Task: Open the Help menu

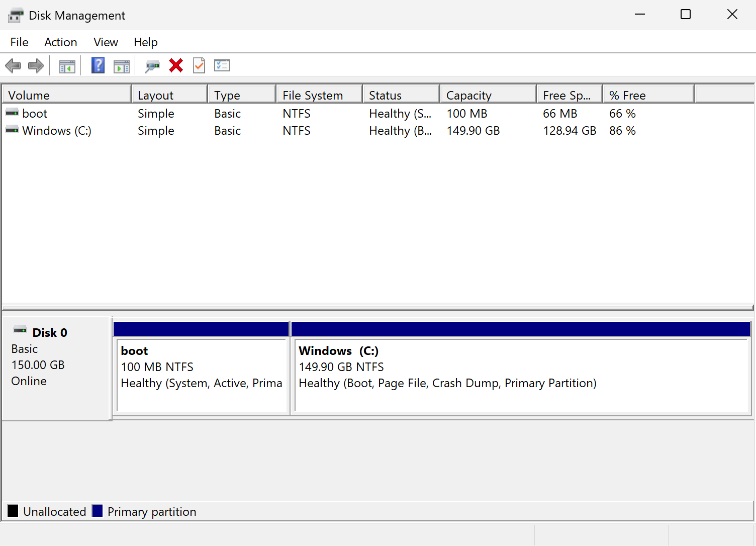Action: (x=146, y=42)
